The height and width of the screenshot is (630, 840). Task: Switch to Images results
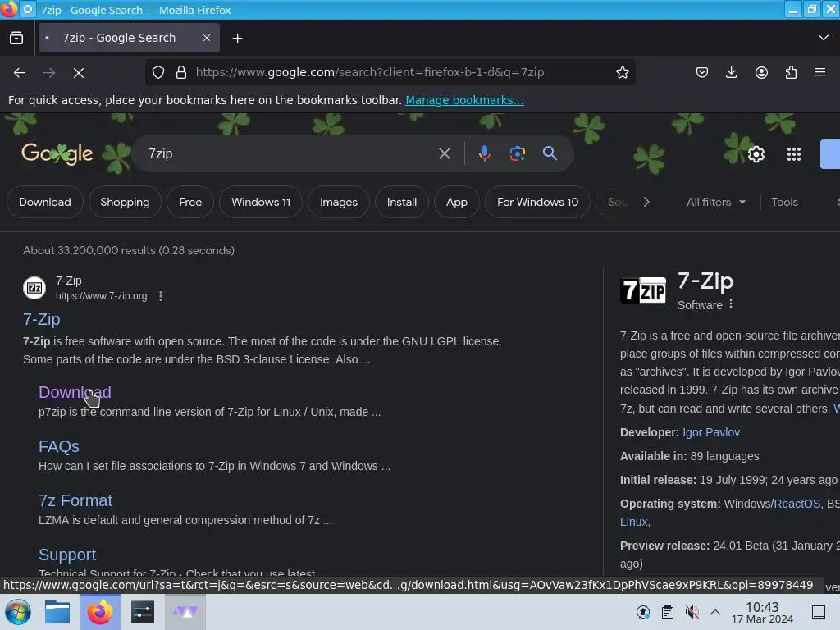pos(339,202)
